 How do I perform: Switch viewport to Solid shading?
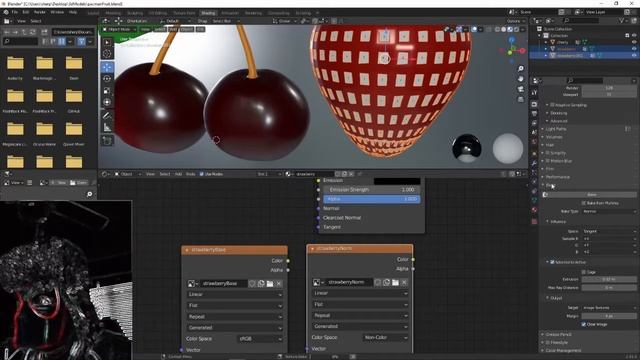tap(503, 29)
